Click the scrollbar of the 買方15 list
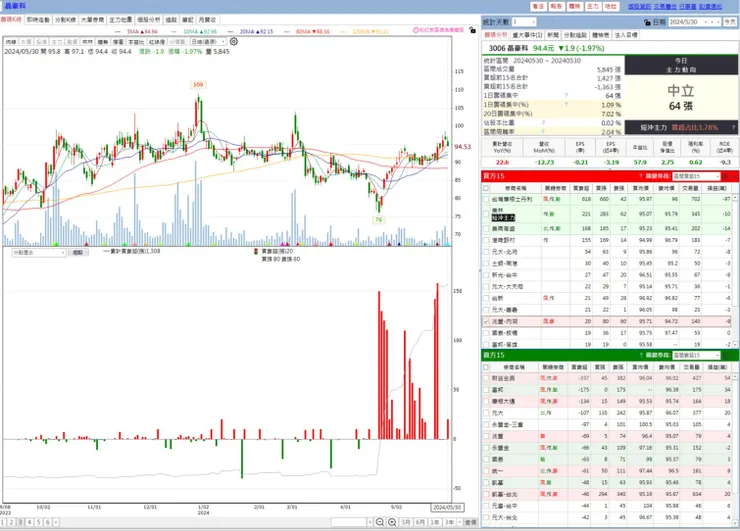 [735, 271]
